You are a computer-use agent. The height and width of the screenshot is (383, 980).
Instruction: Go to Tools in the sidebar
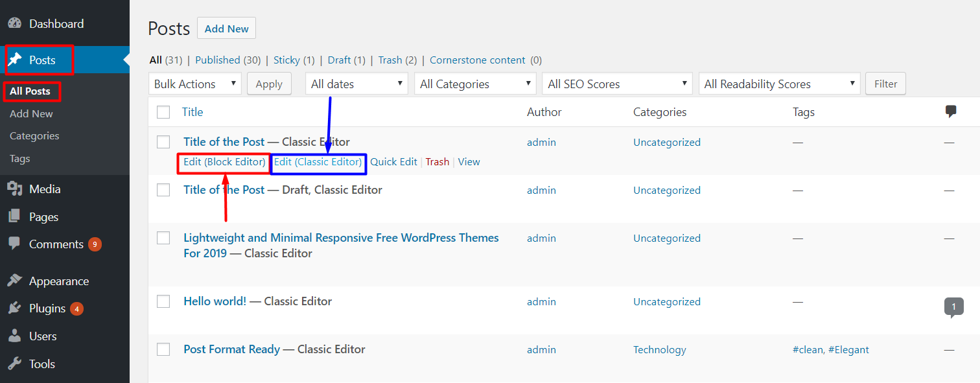[42, 364]
